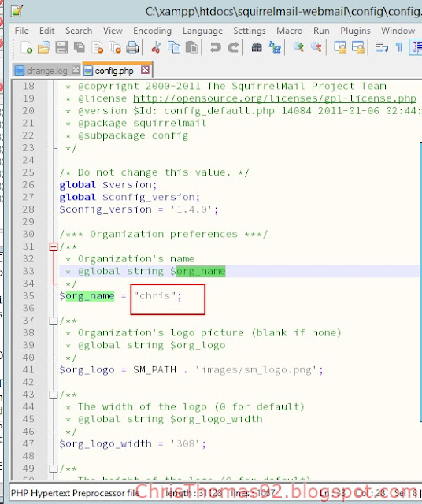This screenshot has width=422, height=504.
Task: Collapse the comment fold marker at line 31
Action: pyautogui.click(x=54, y=246)
